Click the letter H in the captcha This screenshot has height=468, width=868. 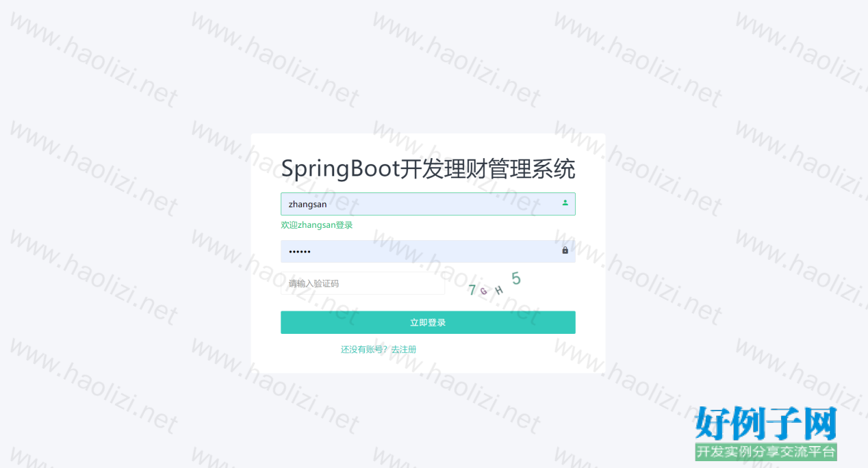499,290
